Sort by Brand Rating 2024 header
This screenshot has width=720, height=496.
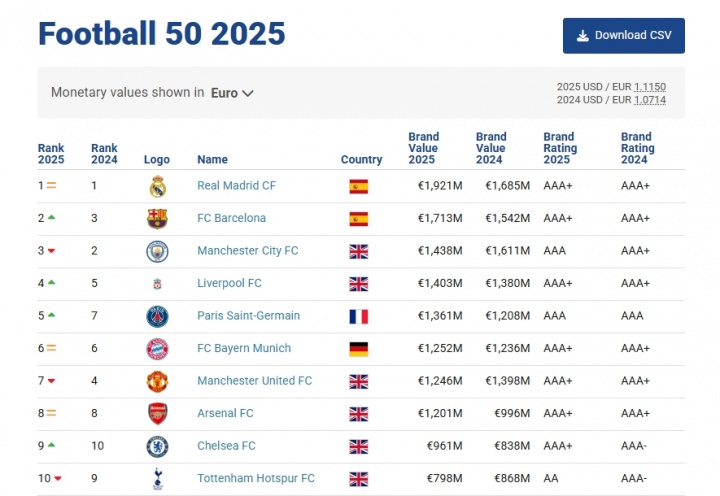point(637,148)
